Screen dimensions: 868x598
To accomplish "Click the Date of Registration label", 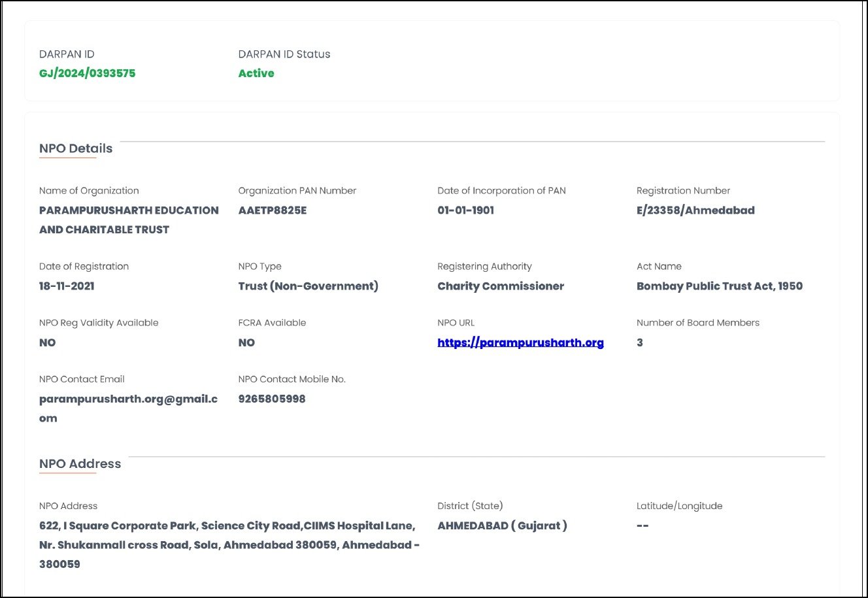I will [84, 267].
